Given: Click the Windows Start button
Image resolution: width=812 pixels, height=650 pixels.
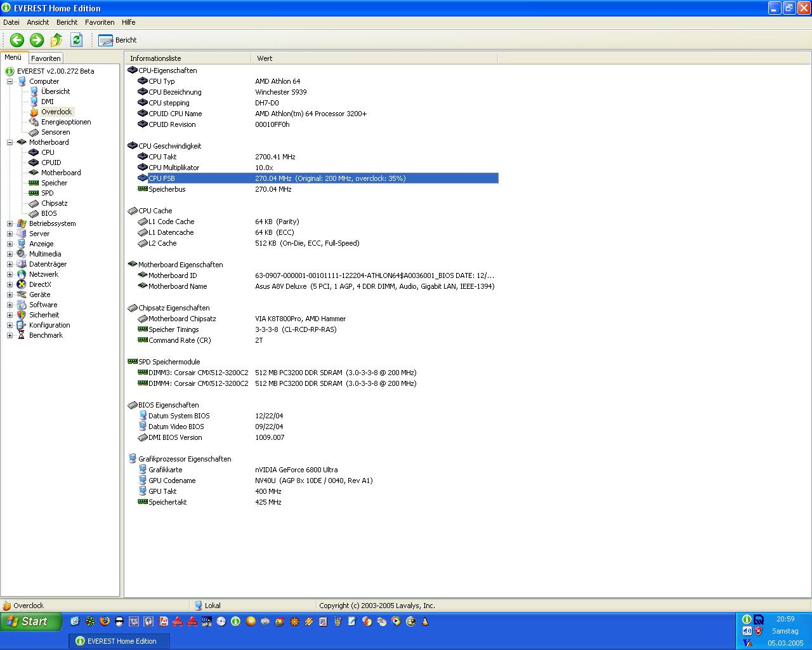Looking at the screenshot, I should coord(31,621).
